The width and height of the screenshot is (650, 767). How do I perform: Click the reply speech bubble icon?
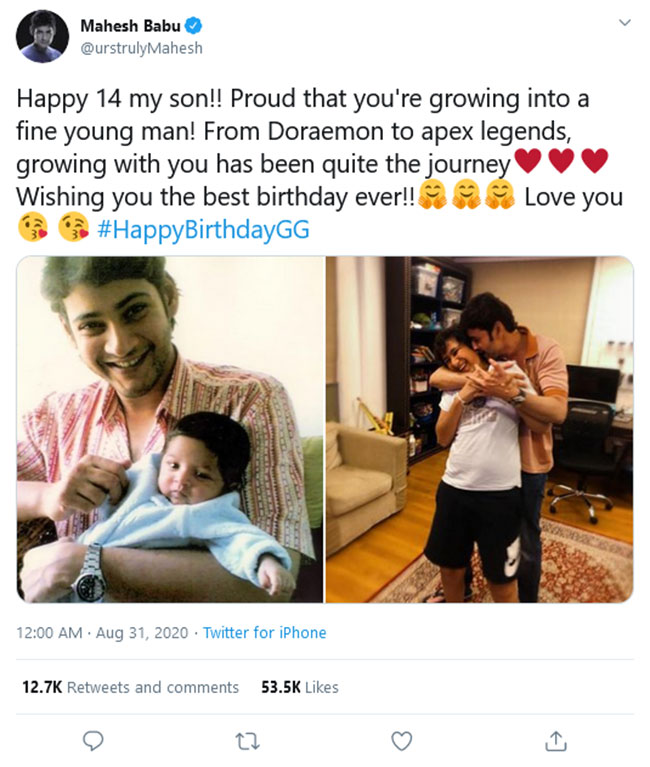coord(94,741)
